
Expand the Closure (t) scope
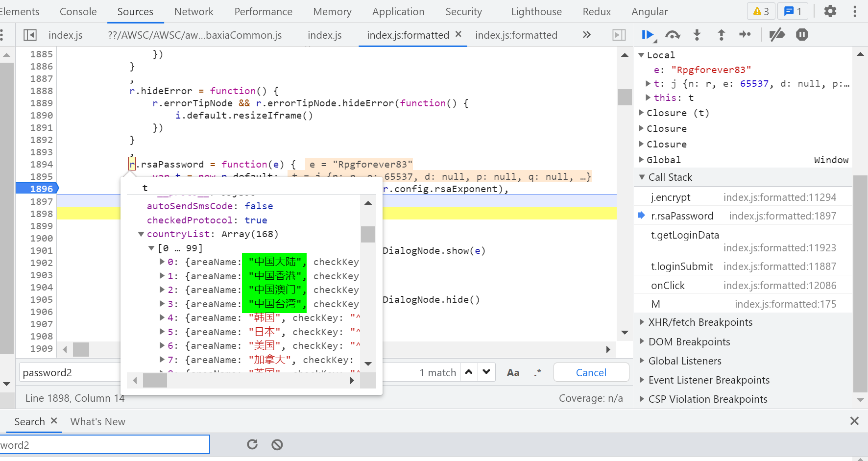[641, 113]
